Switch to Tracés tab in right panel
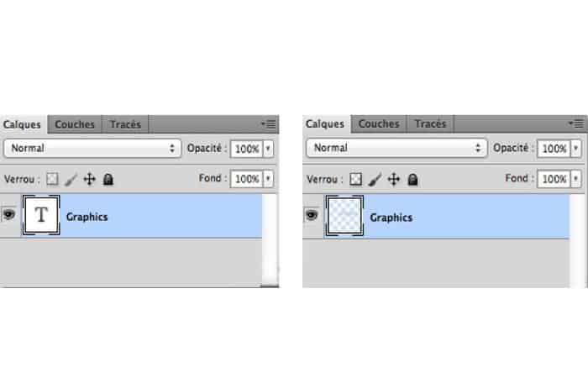 430,124
